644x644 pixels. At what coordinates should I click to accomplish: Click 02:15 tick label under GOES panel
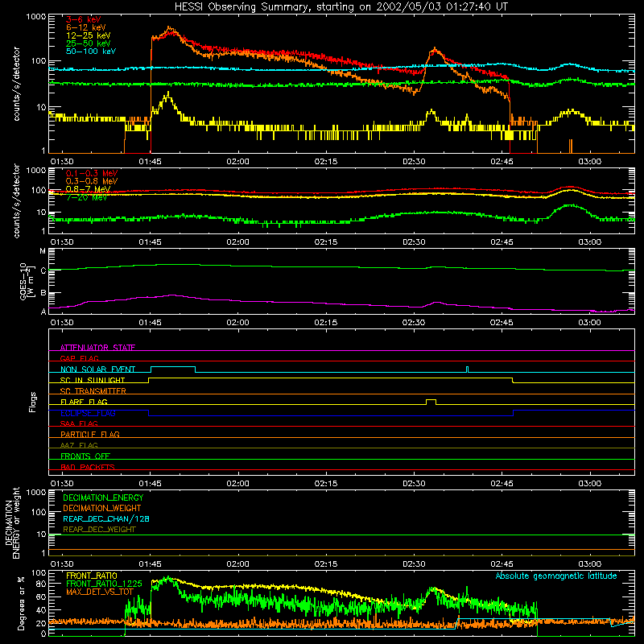[x=326, y=323]
